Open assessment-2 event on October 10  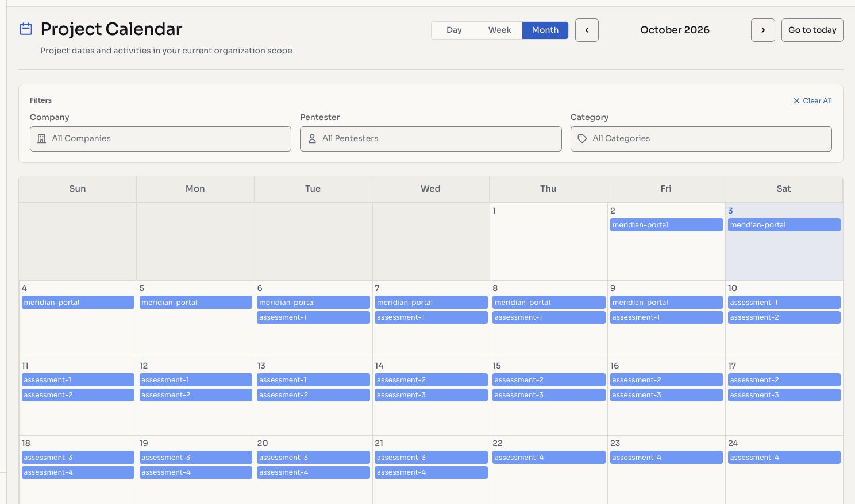click(x=784, y=317)
